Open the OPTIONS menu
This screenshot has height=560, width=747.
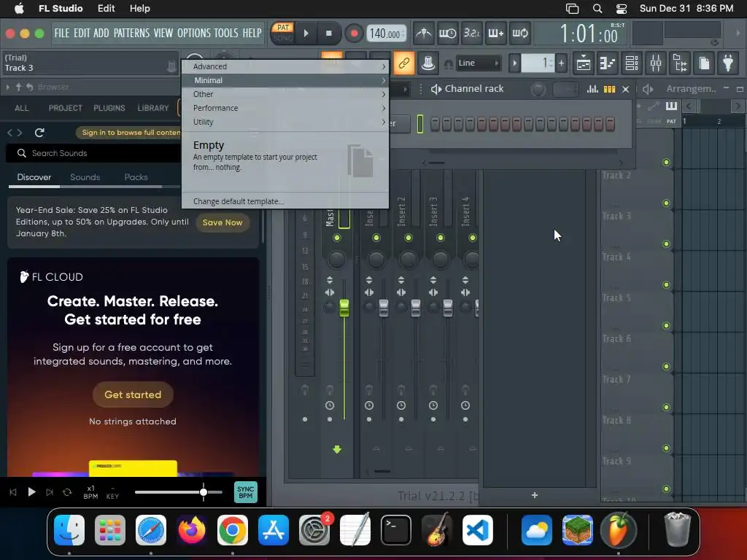pos(193,33)
